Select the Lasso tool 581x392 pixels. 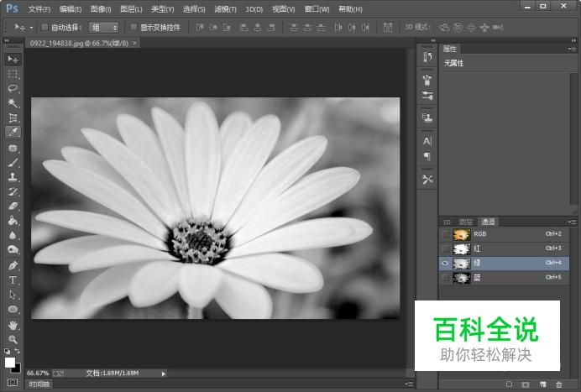pos(13,88)
